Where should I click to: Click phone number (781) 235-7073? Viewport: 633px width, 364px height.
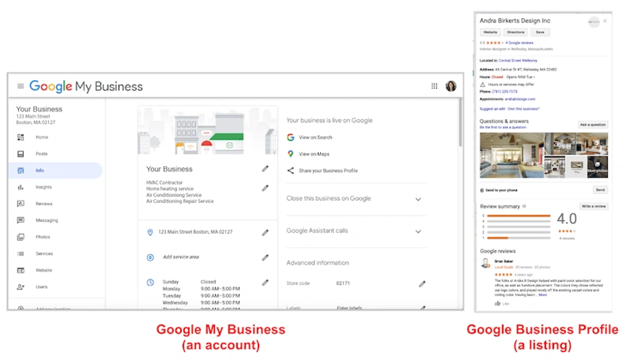pyautogui.click(x=505, y=92)
